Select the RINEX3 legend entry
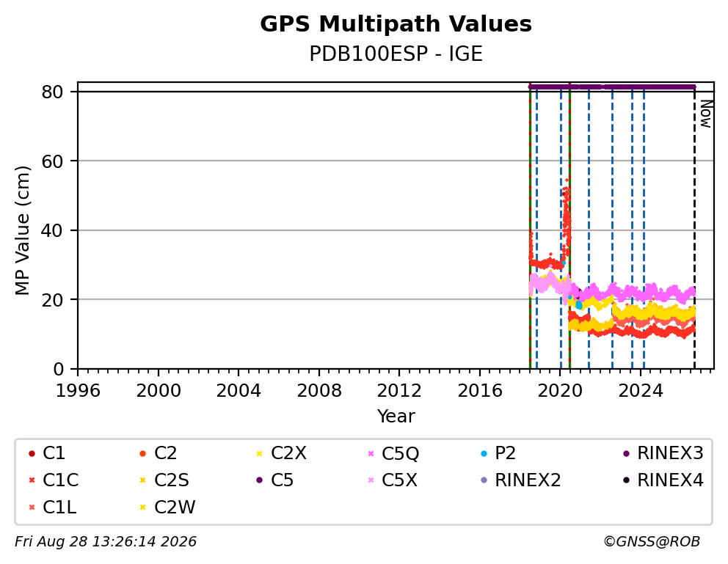The width and height of the screenshot is (728, 564). (x=663, y=453)
